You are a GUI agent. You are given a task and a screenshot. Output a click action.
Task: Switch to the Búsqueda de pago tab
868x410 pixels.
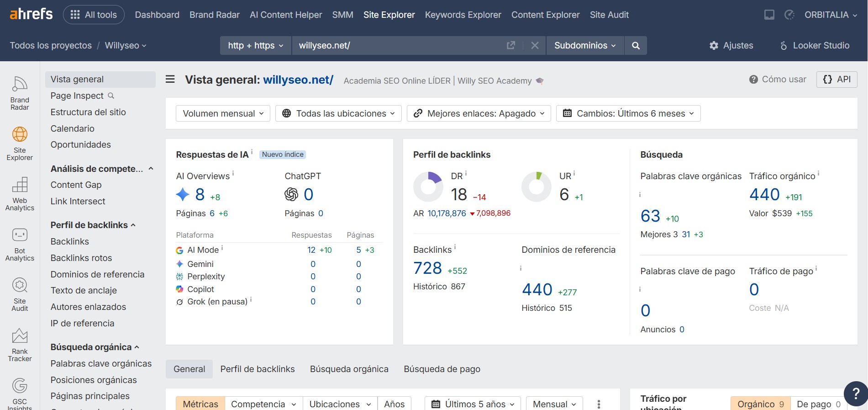(442, 369)
